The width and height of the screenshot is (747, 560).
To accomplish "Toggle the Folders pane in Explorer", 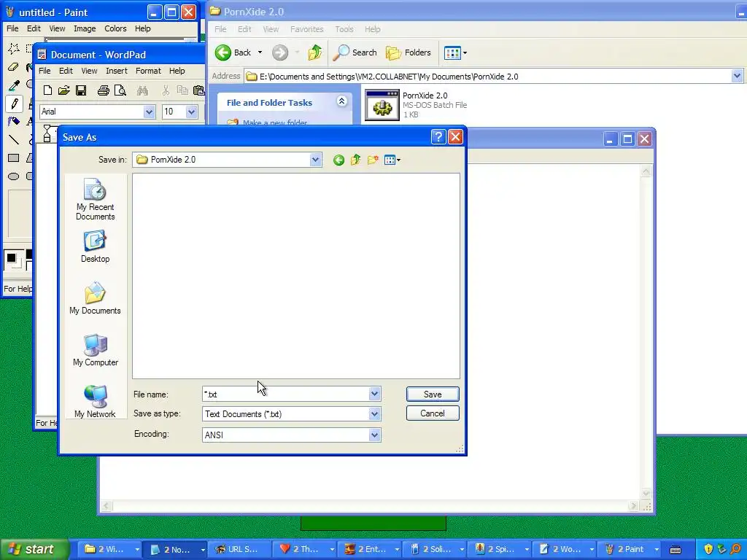I will pos(409,52).
